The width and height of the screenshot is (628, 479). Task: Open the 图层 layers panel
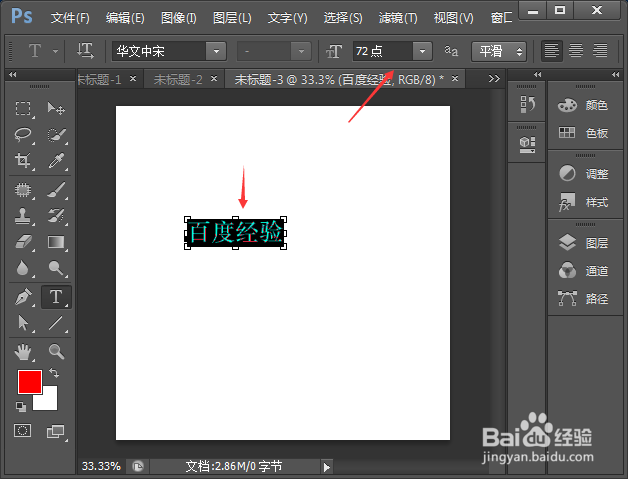click(585, 243)
